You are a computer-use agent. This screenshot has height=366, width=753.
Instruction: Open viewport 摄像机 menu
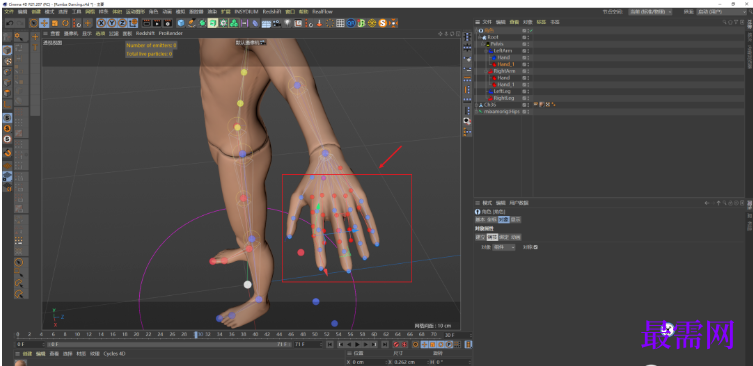click(71, 34)
